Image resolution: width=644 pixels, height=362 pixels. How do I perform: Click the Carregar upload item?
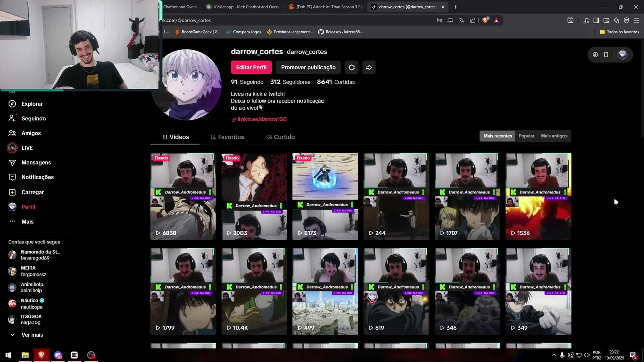32,192
